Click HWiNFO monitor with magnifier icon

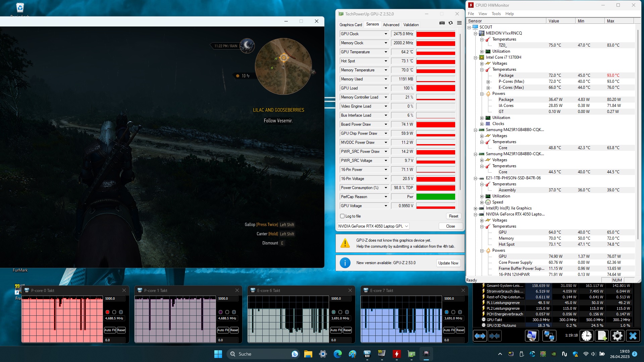532,336
